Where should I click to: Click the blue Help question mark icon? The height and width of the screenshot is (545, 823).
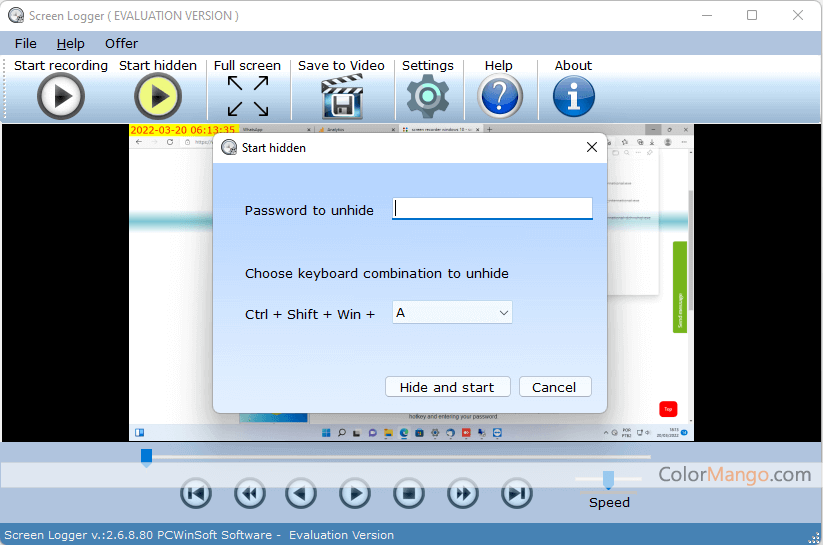499,97
